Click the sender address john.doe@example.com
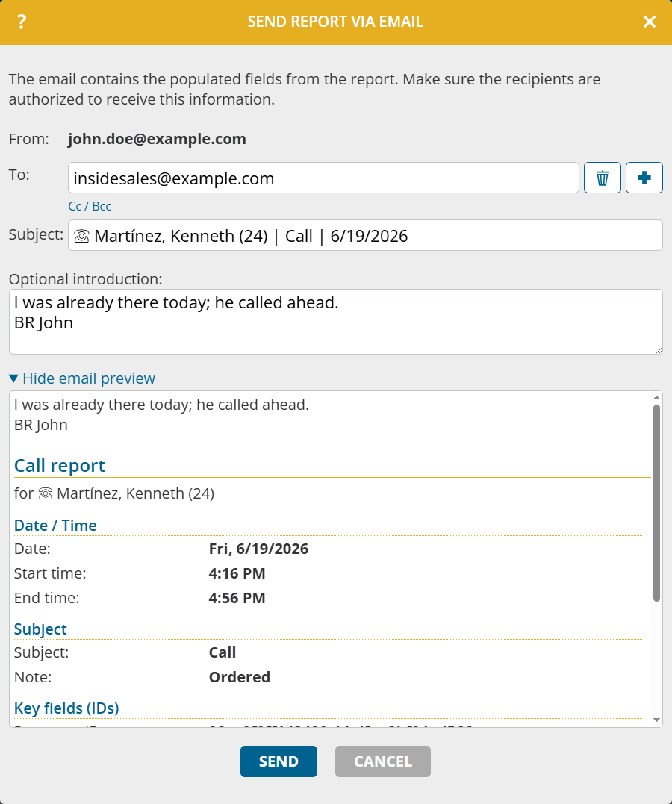The width and height of the screenshot is (672, 804). pyautogui.click(x=157, y=139)
